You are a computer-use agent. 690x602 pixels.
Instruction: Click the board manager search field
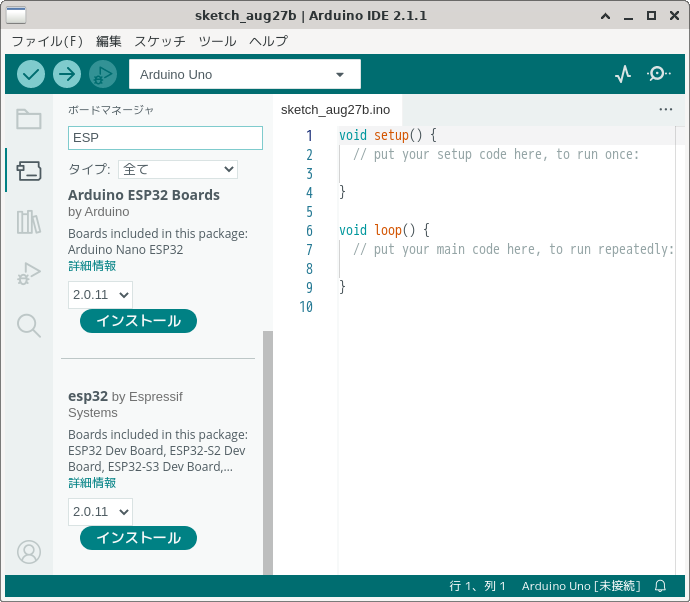tap(165, 138)
